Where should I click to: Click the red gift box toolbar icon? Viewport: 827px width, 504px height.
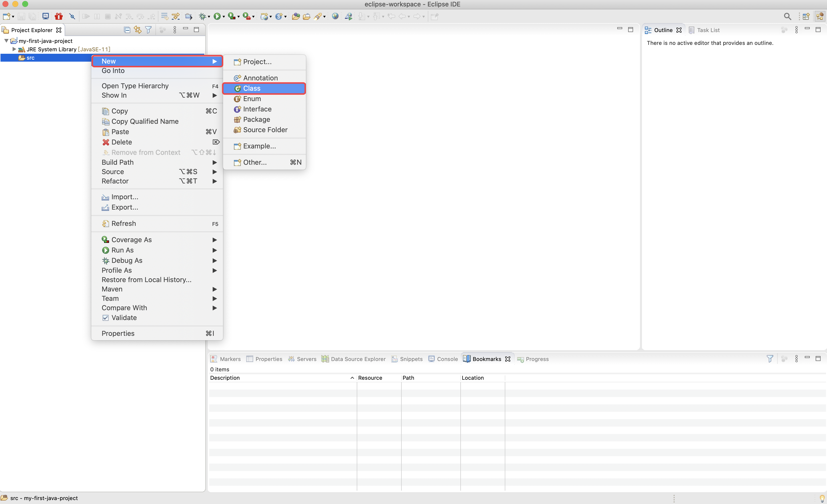click(x=59, y=16)
